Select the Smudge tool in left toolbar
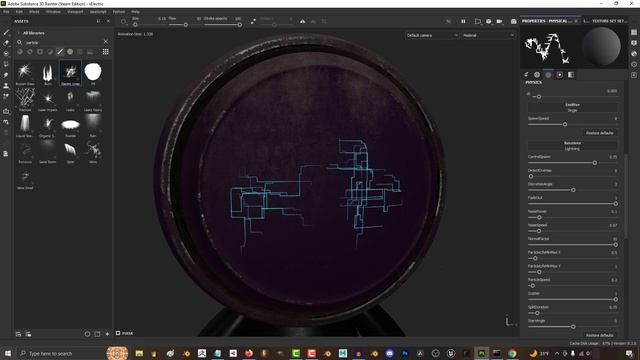Screen dimensions: 640x360 coord(6,75)
